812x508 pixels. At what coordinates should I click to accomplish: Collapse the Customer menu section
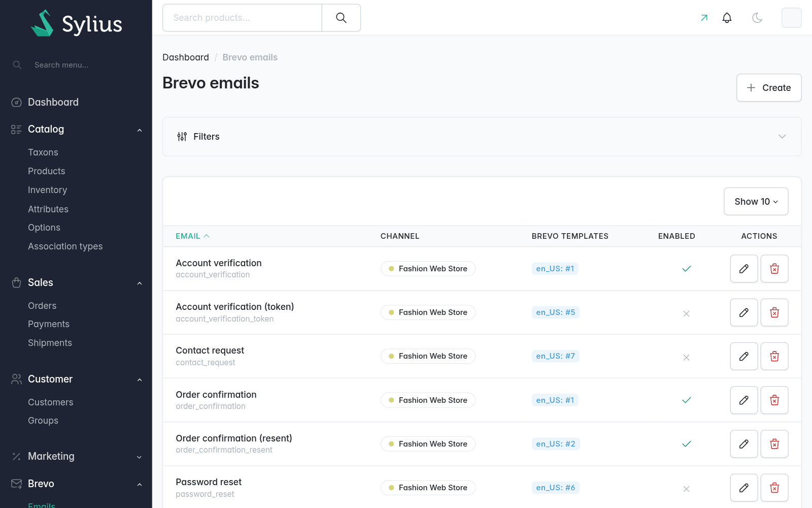[x=76, y=379]
